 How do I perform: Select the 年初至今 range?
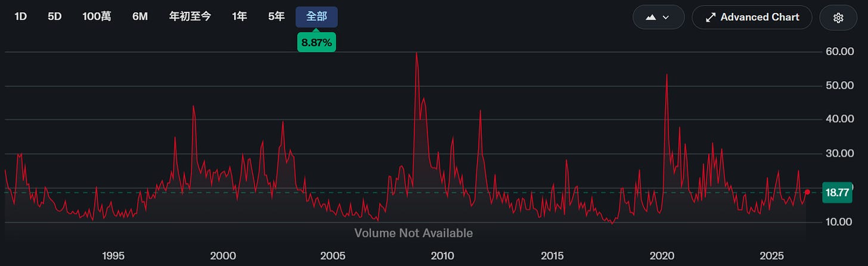[190, 17]
